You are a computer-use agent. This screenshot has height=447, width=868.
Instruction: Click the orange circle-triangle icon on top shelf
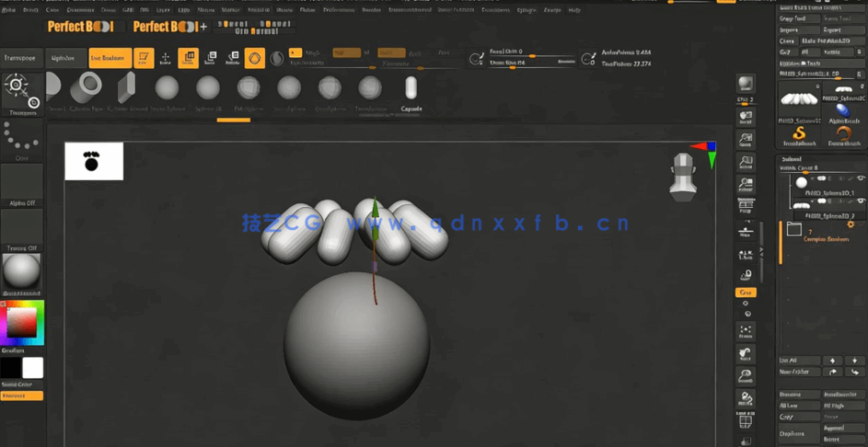coord(255,58)
